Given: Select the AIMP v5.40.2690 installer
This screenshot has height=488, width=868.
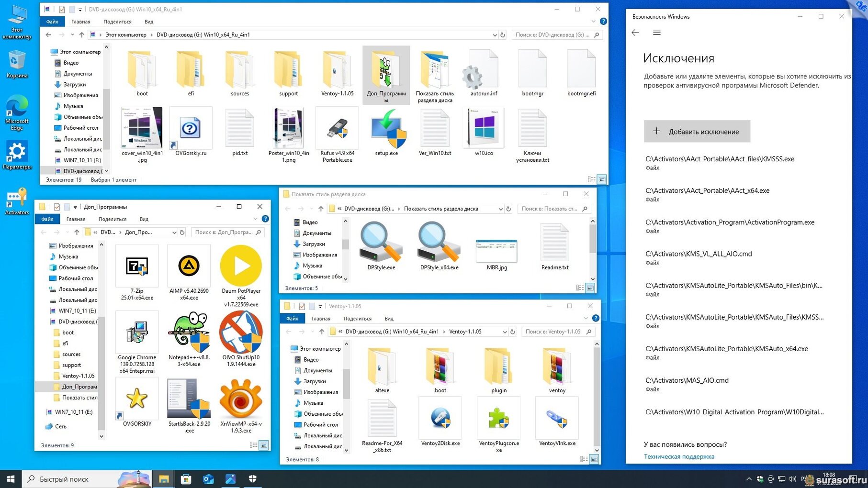Looking at the screenshot, I should tap(189, 266).
